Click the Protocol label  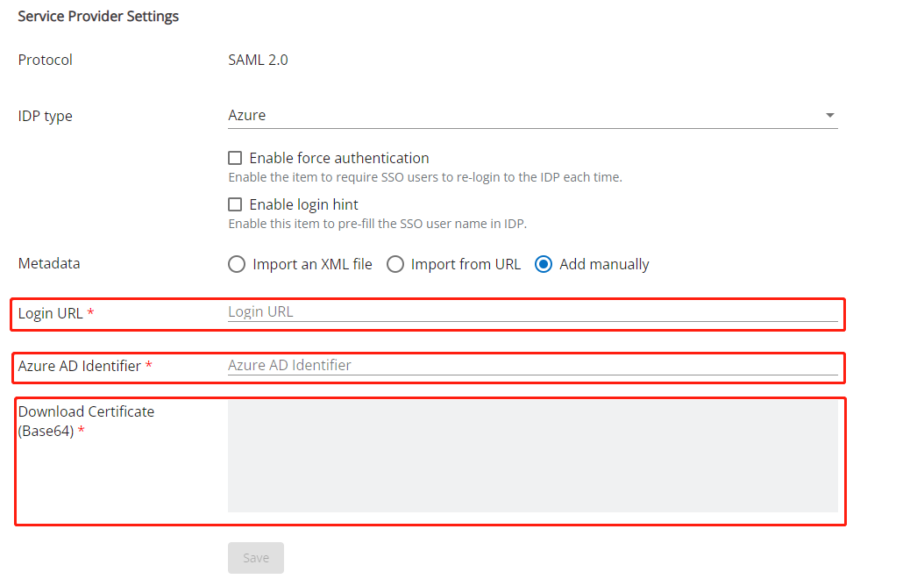pyautogui.click(x=45, y=60)
